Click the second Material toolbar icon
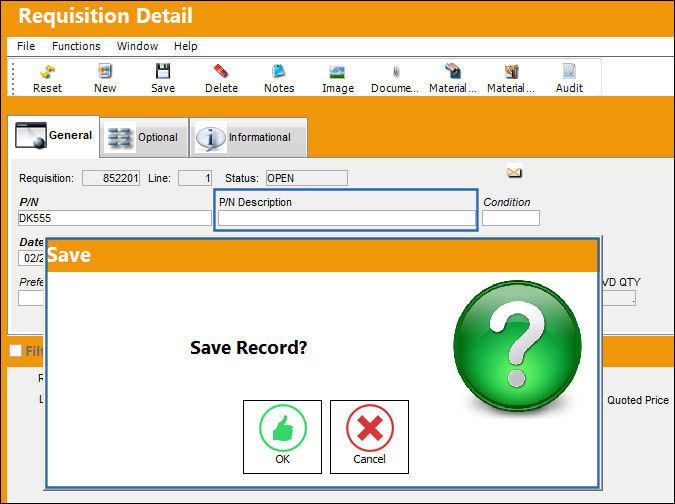Image resolution: width=675 pixels, height=504 pixels. tap(511, 78)
